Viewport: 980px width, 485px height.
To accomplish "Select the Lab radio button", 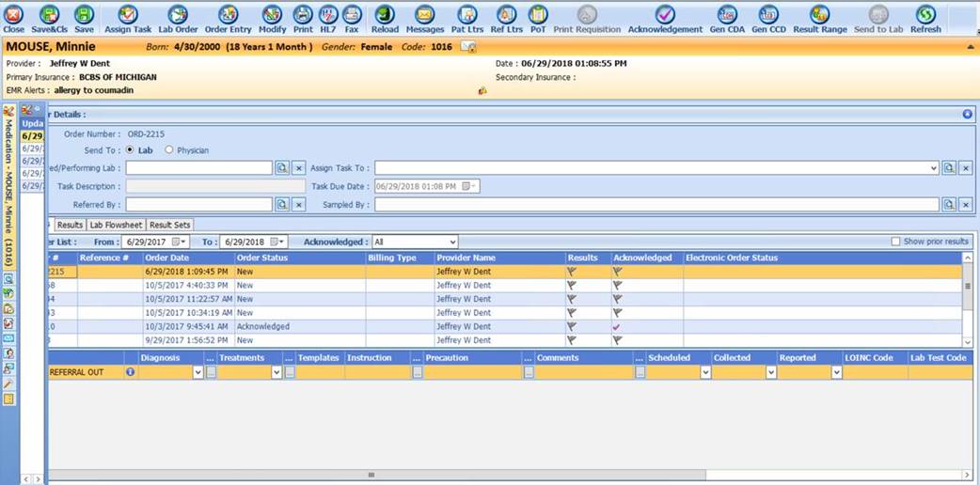I will [130, 150].
